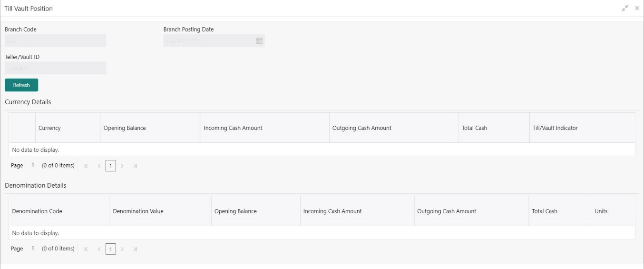Click the Teller/Vault ID field
The width and height of the screenshot is (644, 269).
coord(56,69)
